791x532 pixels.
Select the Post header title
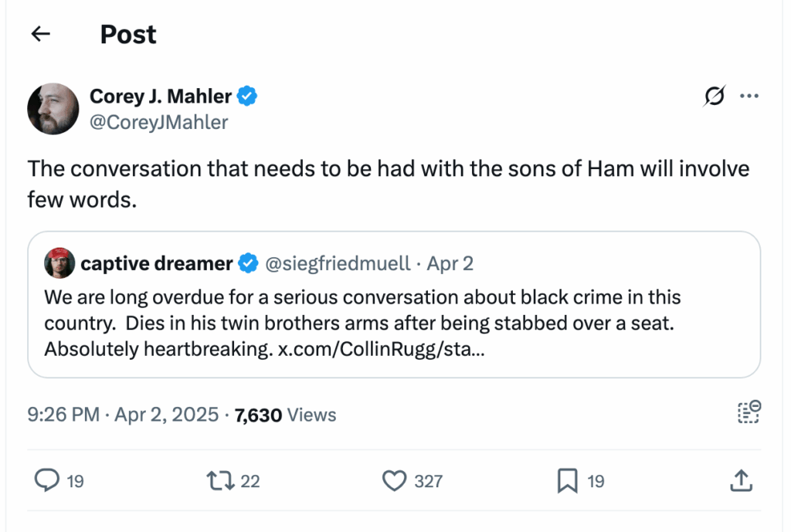[x=127, y=34]
